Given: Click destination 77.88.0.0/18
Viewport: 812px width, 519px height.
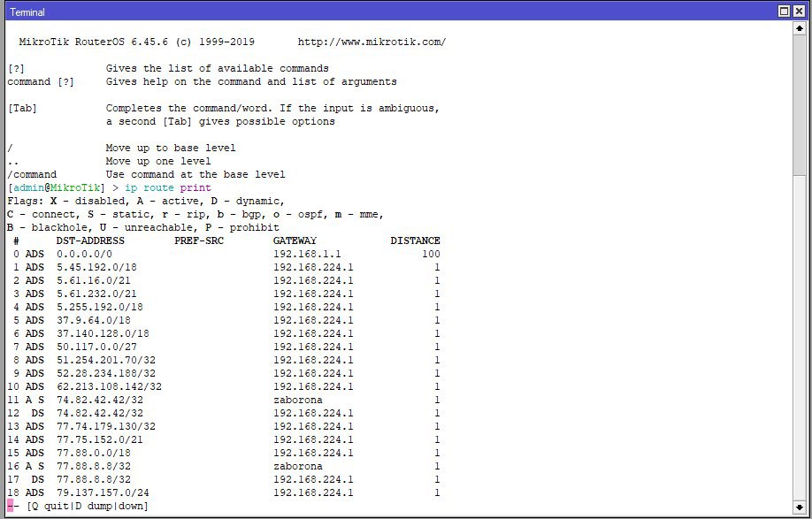Looking at the screenshot, I should pos(93,453).
